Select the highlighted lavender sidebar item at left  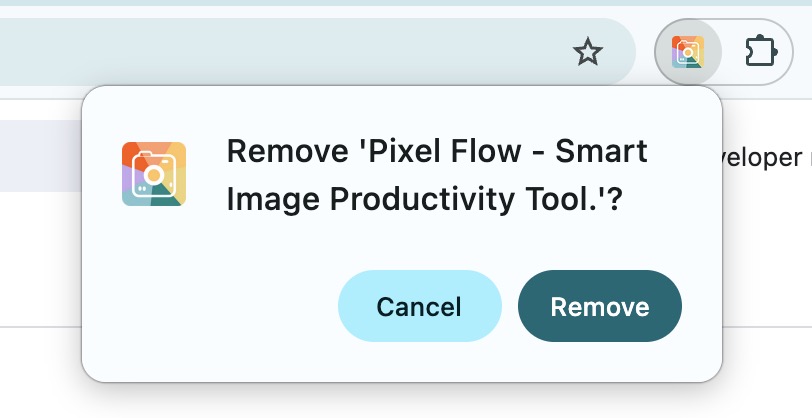pos(40,156)
